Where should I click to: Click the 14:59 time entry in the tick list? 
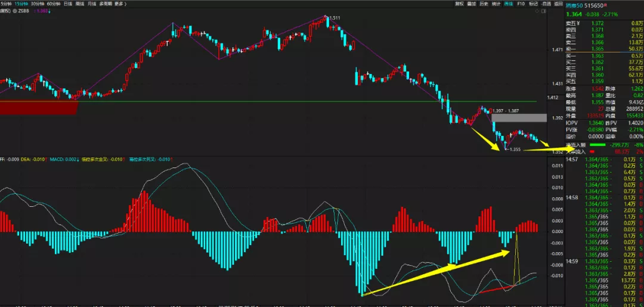tap(572, 261)
